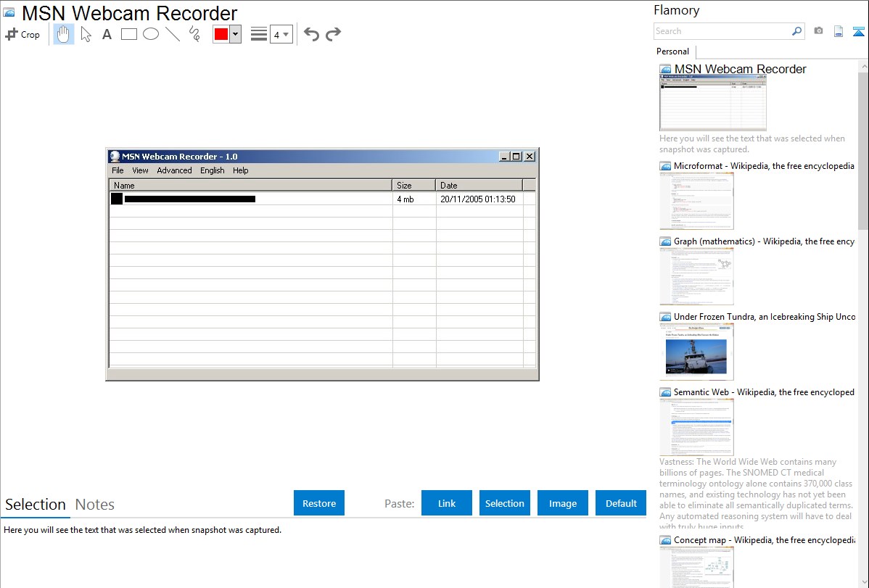The image size is (869, 588).
Task: Maximize the MSN Webcam Recorder window
Action: click(516, 157)
